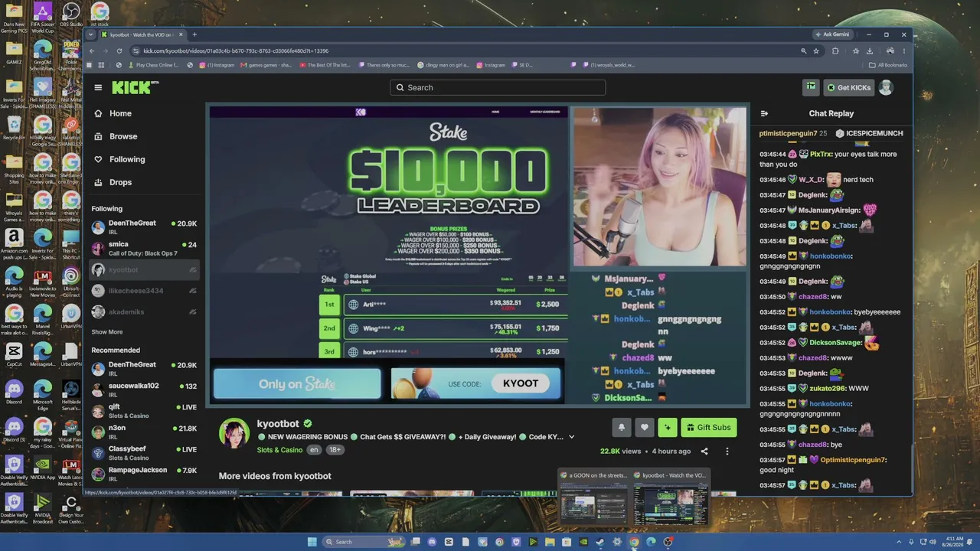Share the video using the share icon
This screenshot has height=551, width=980.
pyautogui.click(x=704, y=452)
